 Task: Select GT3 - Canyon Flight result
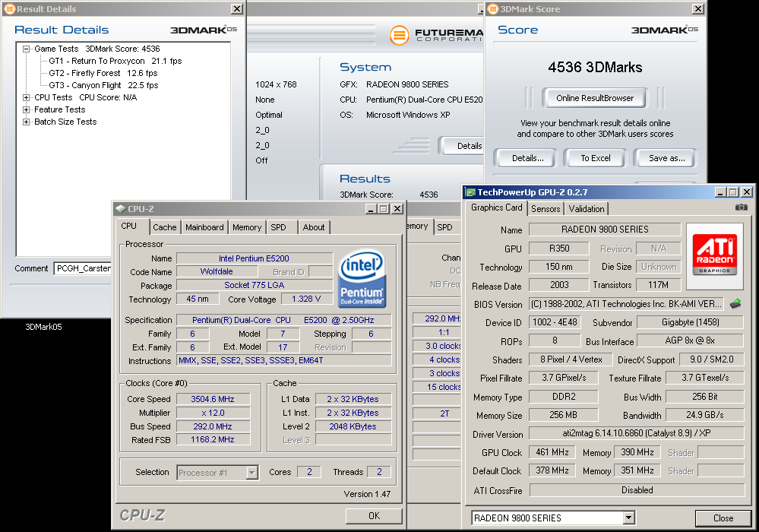click(x=103, y=85)
